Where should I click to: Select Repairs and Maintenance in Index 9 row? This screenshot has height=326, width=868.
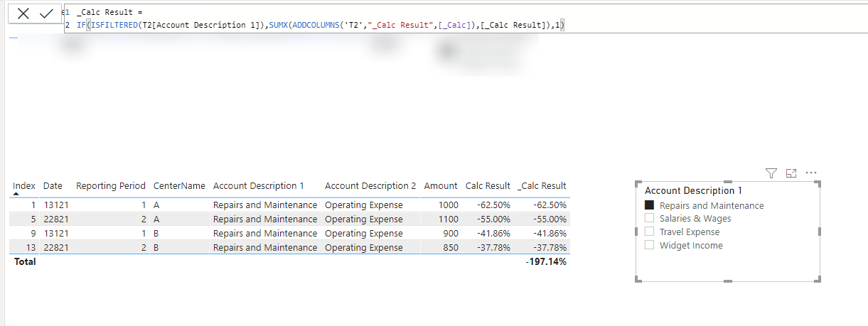(x=265, y=234)
